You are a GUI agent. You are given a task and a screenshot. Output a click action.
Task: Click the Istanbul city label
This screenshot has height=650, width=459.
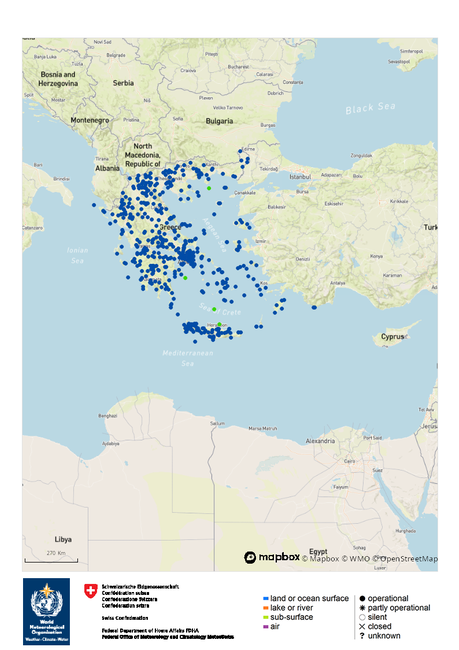click(300, 177)
